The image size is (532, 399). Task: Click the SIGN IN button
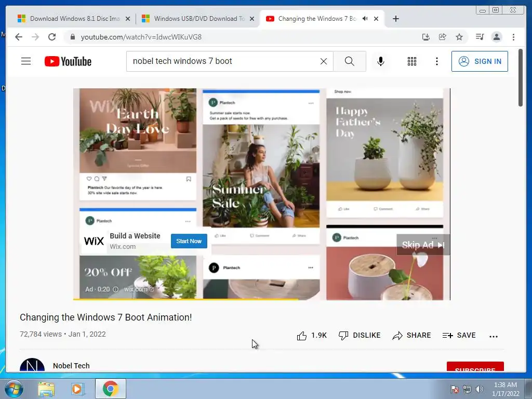(x=480, y=61)
